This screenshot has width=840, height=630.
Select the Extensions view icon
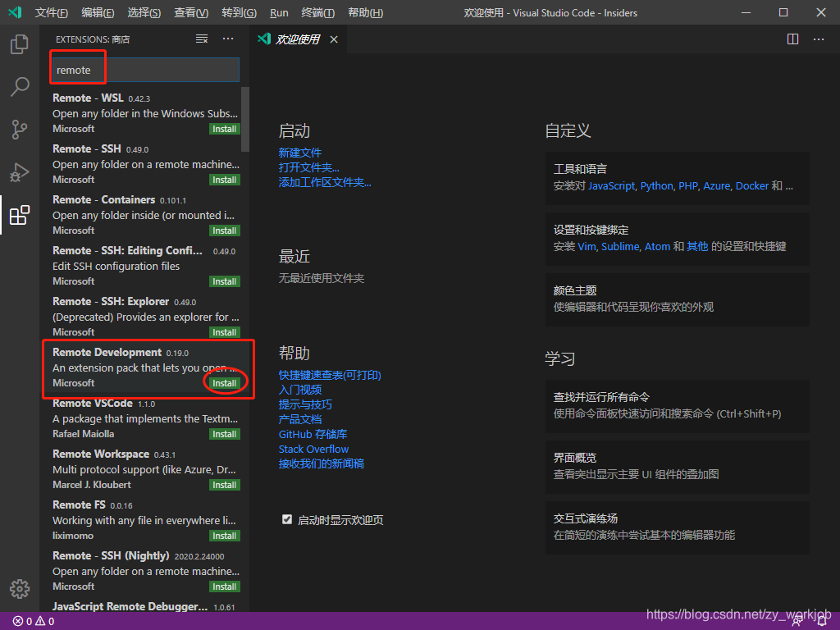[x=20, y=215]
